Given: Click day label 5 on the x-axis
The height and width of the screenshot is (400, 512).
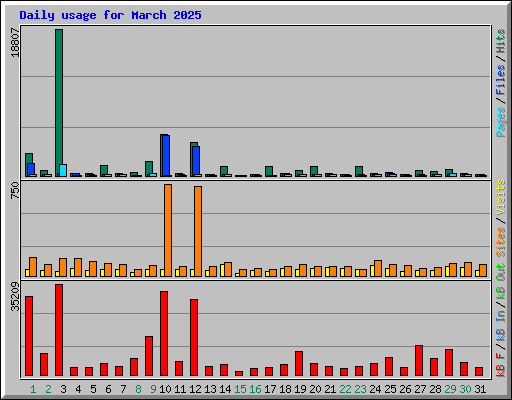Looking at the screenshot, I should pos(93,389).
